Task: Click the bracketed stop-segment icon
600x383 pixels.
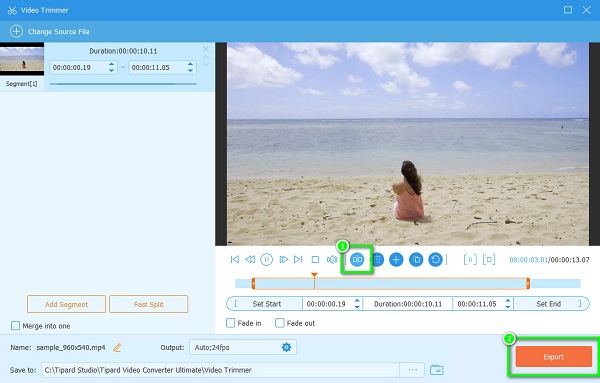Action: tap(489, 260)
